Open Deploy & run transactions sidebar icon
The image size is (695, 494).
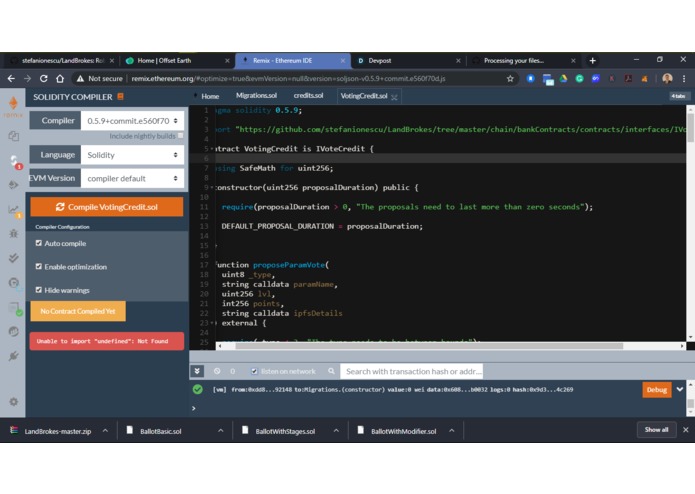coord(13,185)
